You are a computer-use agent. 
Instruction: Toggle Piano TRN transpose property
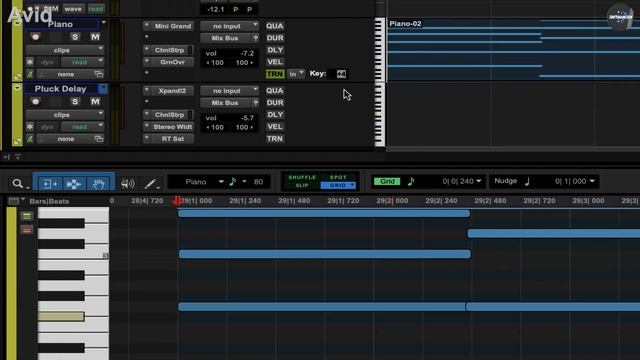pos(275,74)
